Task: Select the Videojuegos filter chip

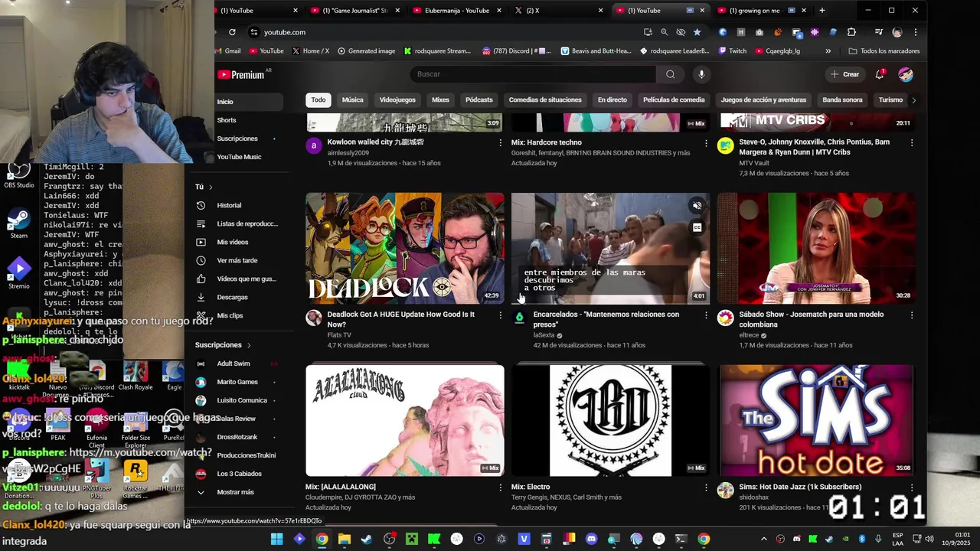Action: pyautogui.click(x=397, y=100)
